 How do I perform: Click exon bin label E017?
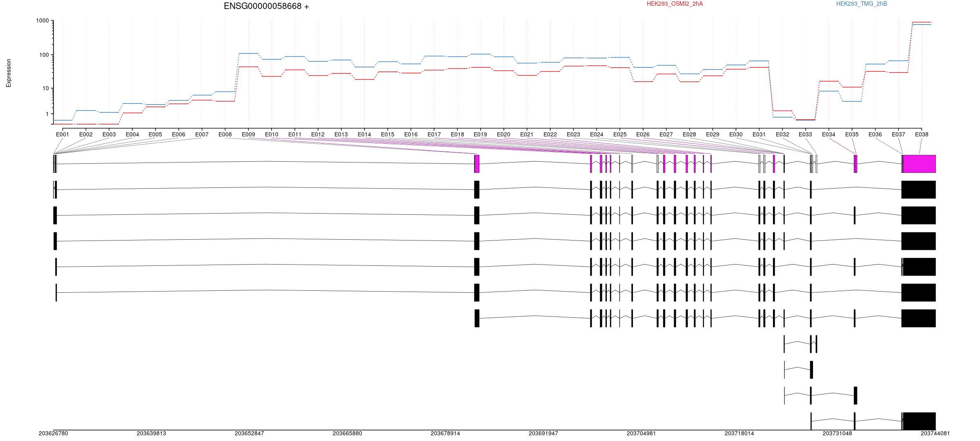coord(434,134)
